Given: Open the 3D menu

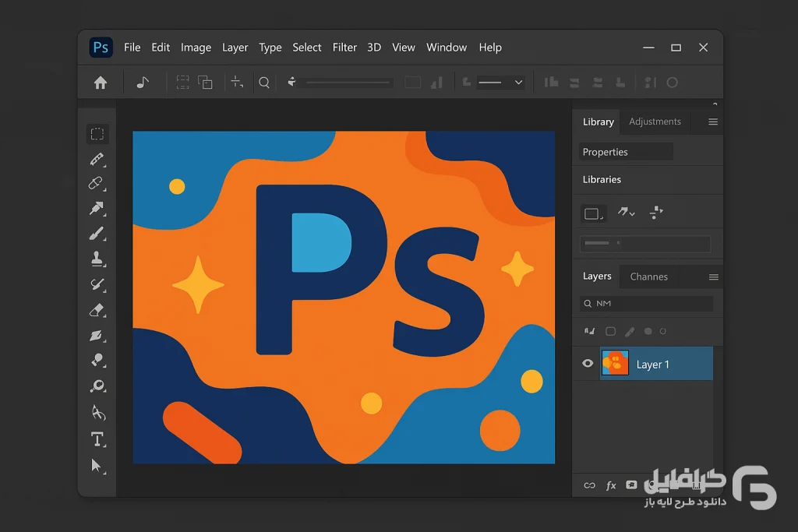Looking at the screenshot, I should tap(374, 48).
